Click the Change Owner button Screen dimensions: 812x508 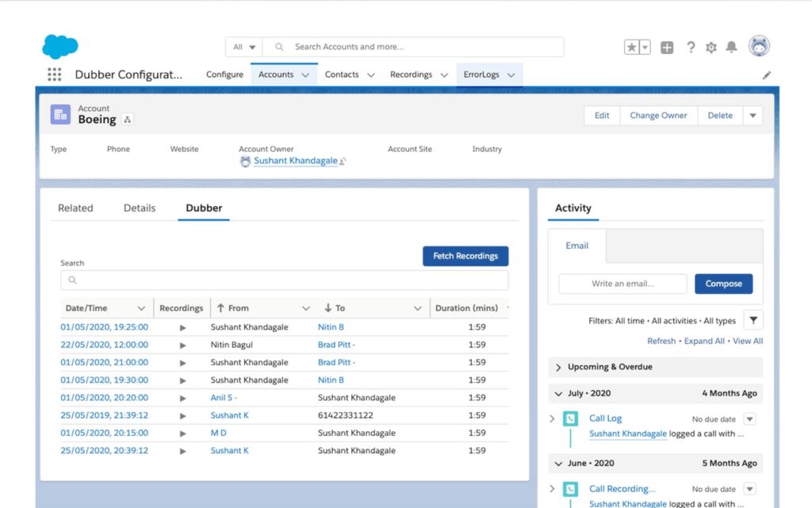pyautogui.click(x=659, y=116)
